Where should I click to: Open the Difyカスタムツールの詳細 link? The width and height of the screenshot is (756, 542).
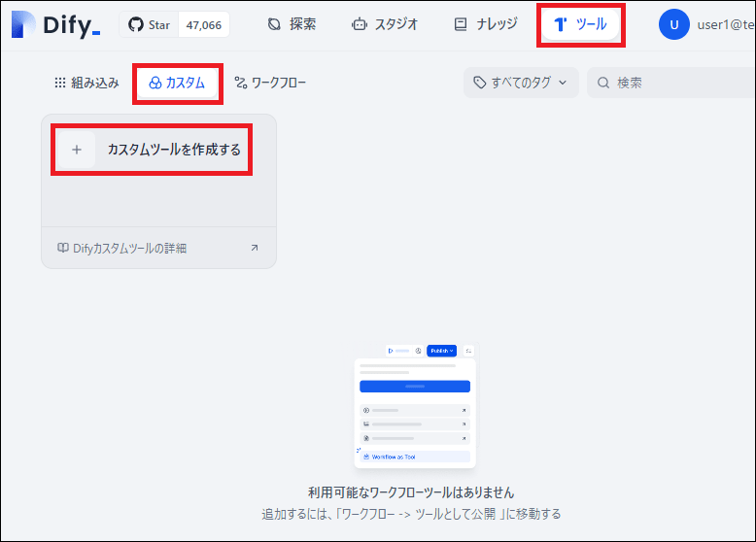(121, 248)
